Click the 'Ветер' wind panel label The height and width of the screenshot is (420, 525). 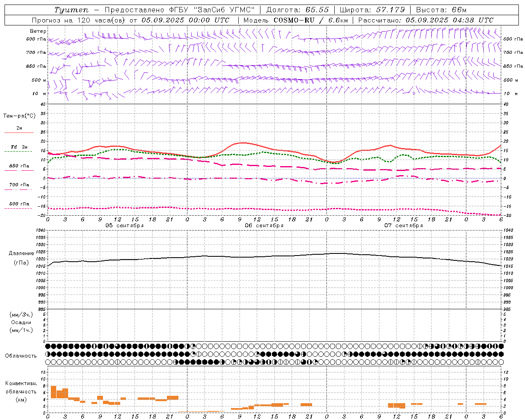[x=38, y=31]
